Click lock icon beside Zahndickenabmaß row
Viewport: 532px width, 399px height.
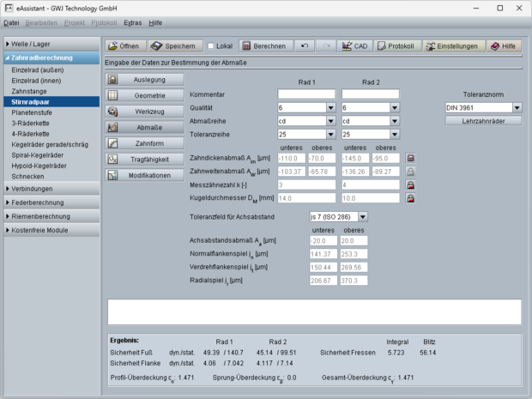click(411, 159)
